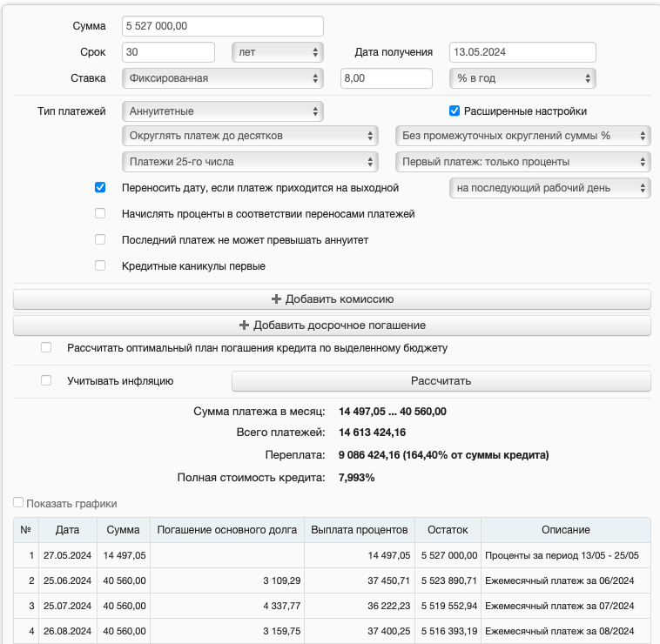
Task: Click payment amount 14 497,05 in row 1 Сумма column
Action: [x=125, y=555]
